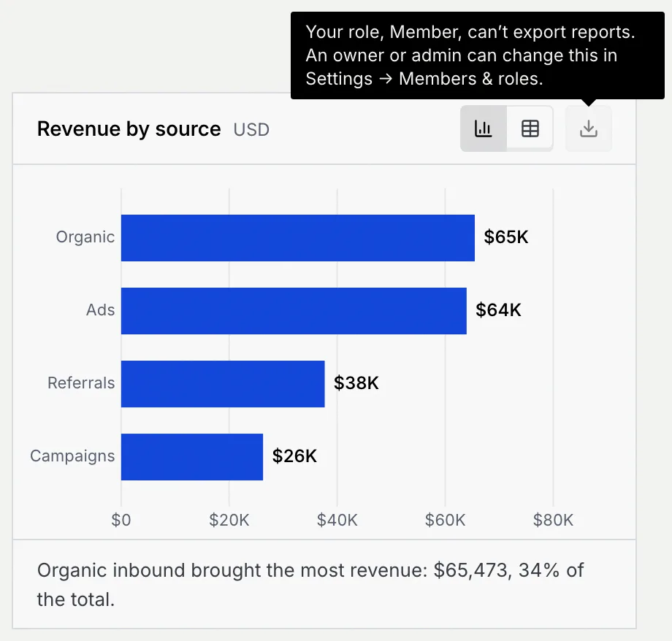Click the Organic axis label
The image size is (672, 641).
(x=85, y=237)
